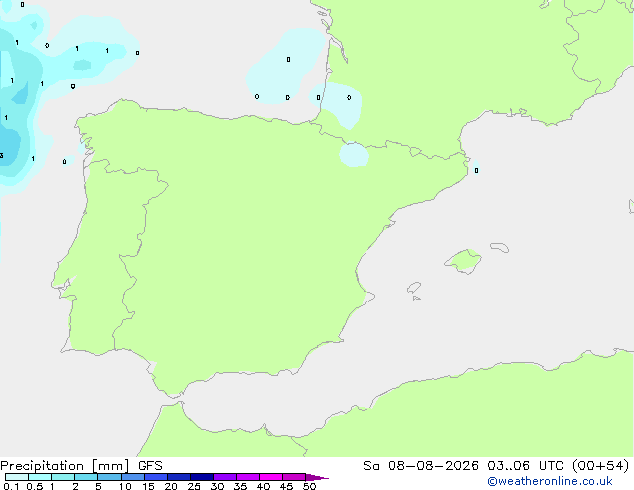Click the 'Sa 08-08-2026 03..06 UTC (00+54)' timestamp
The width and height of the screenshot is (634, 490).
pyautogui.click(x=496, y=466)
